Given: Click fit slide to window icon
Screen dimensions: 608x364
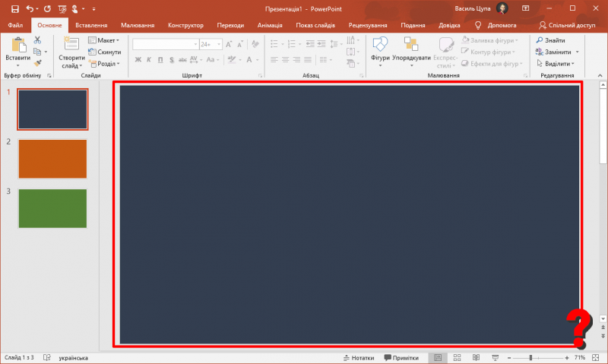Looking at the screenshot, I should [x=594, y=357].
